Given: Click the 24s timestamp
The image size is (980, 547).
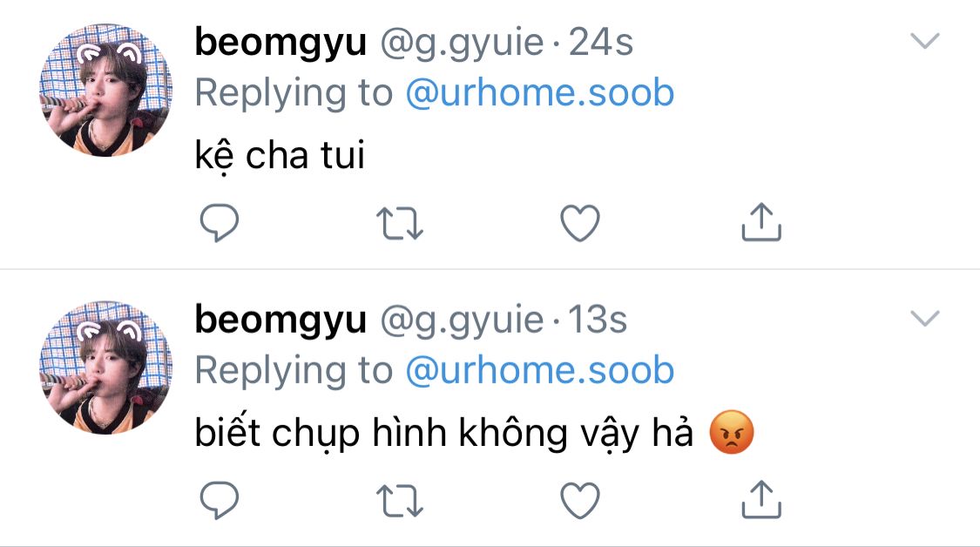Looking at the screenshot, I should (600, 43).
